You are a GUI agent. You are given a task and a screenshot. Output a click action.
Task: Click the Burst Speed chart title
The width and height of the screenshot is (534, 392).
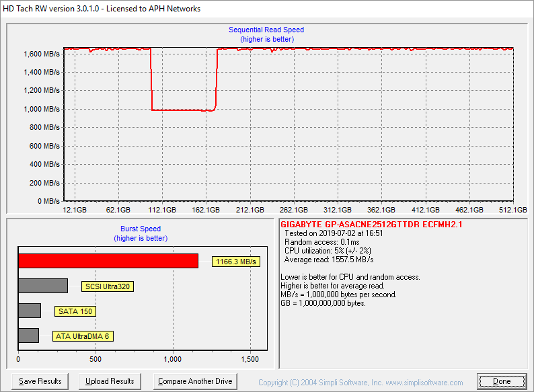(x=141, y=229)
